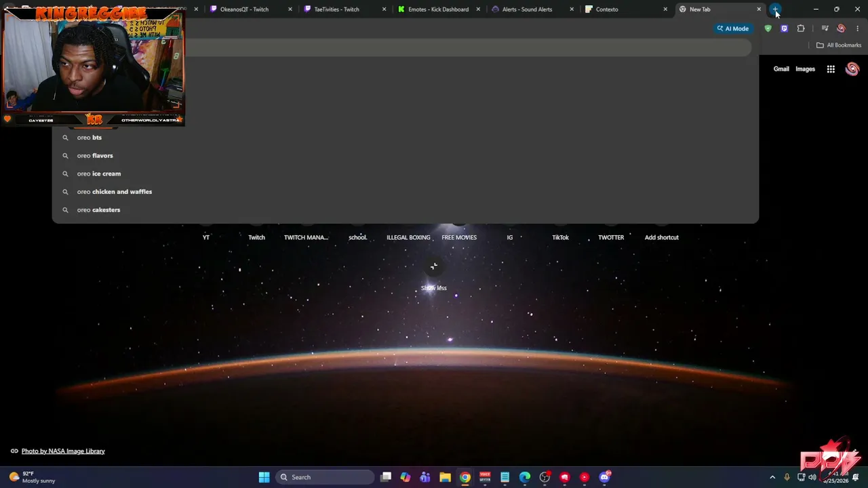Open the Chrome three-dot menu

[x=857, y=28]
